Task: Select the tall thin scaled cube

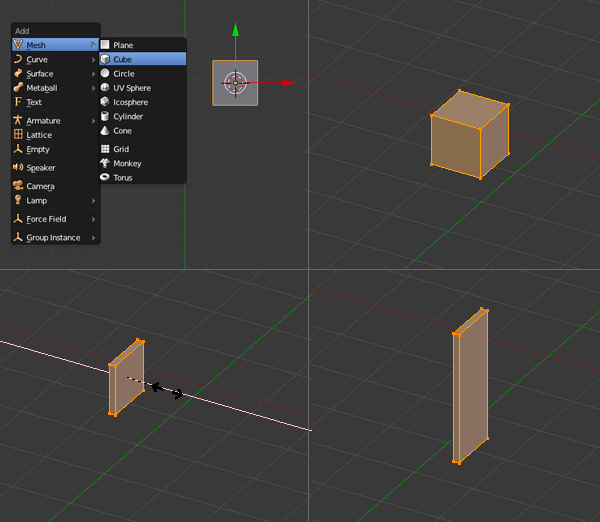Action: (x=471, y=386)
